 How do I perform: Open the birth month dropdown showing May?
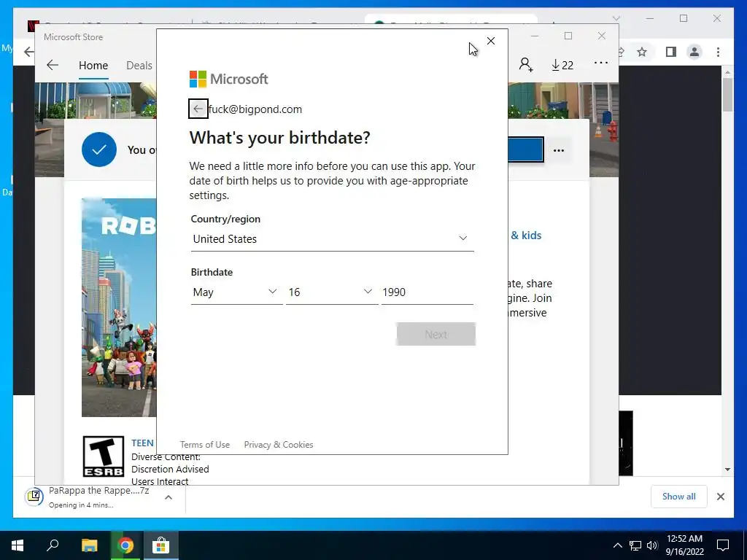click(236, 292)
